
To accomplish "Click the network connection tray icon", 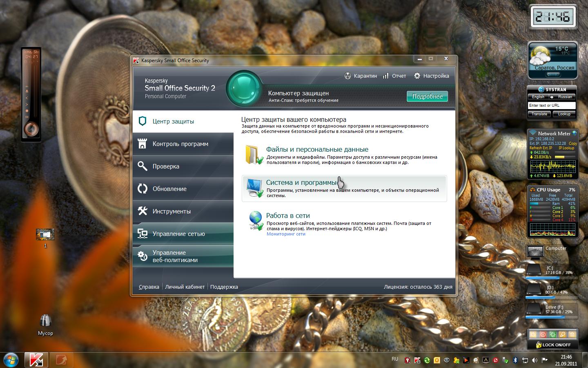I will coord(525,360).
